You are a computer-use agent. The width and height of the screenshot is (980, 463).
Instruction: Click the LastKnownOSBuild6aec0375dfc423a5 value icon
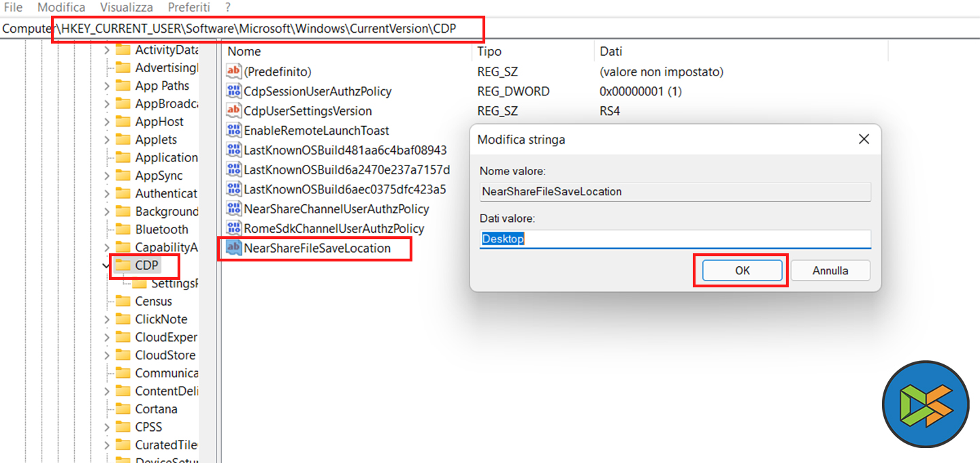pos(233,189)
